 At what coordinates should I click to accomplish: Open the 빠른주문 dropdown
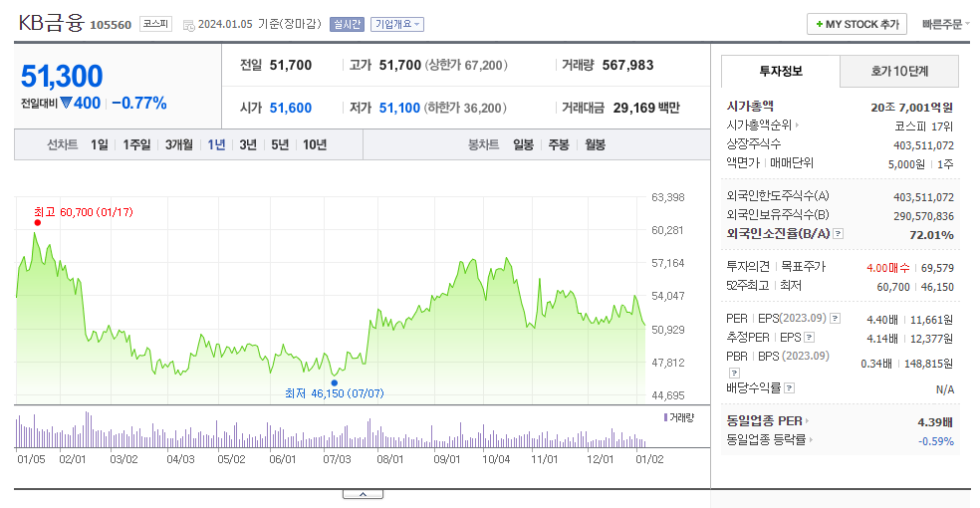(x=945, y=24)
